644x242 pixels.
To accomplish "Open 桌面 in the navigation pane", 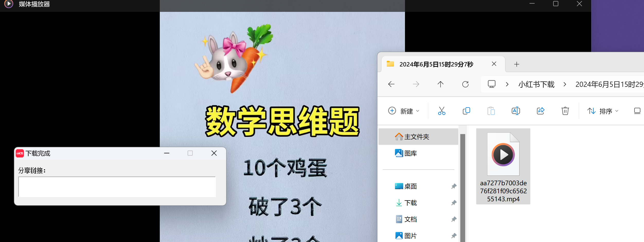I will tap(418, 186).
